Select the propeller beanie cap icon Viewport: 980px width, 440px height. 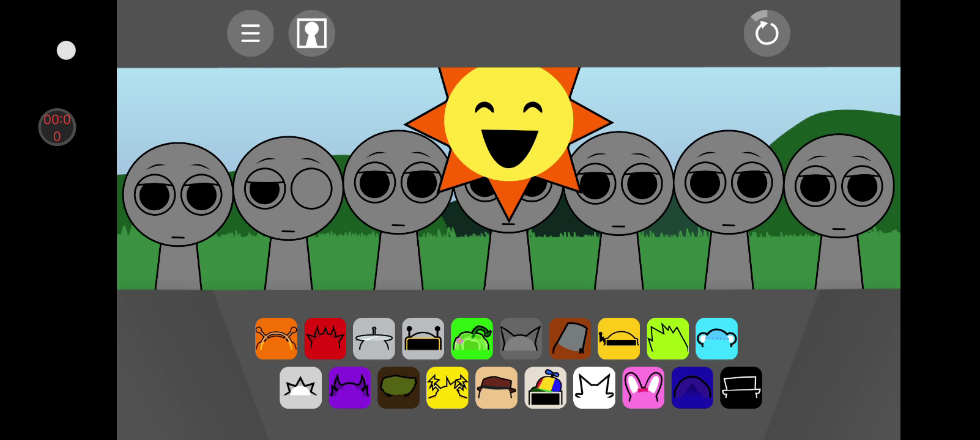tap(545, 387)
